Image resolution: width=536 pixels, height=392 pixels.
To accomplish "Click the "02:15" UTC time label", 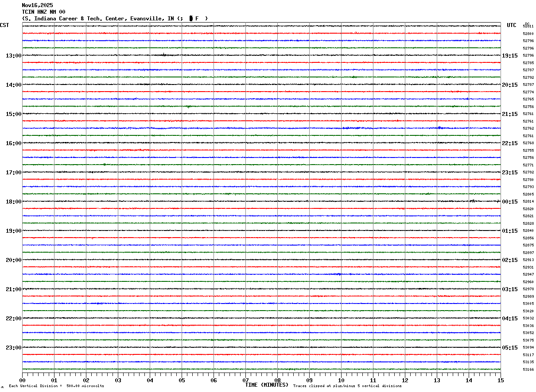I will click(510, 260).
